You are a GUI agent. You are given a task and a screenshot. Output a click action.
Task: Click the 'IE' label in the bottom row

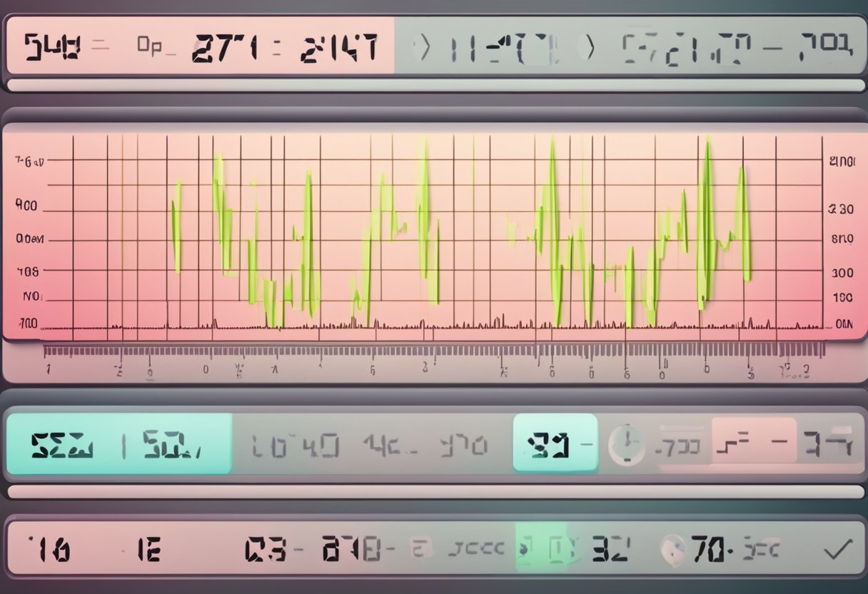click(x=148, y=549)
